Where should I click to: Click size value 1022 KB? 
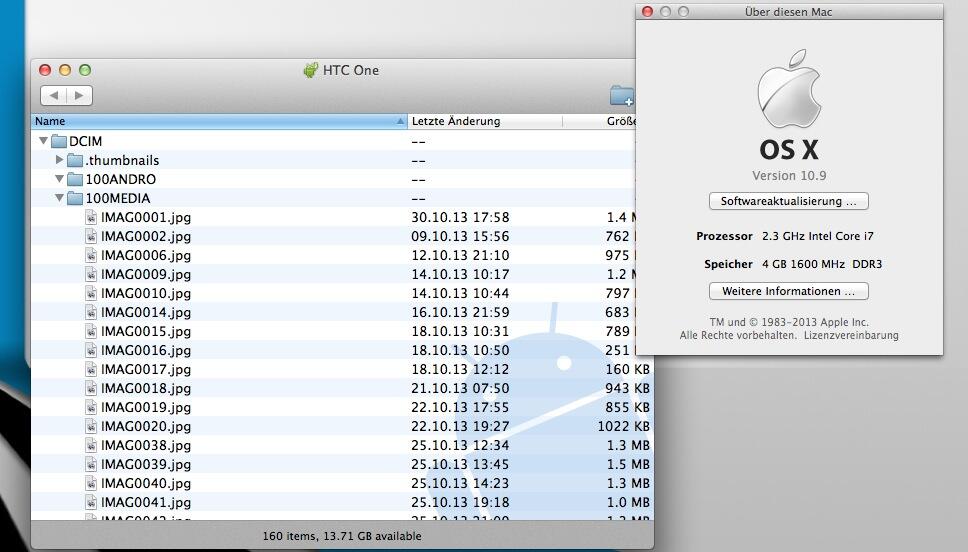pos(624,426)
